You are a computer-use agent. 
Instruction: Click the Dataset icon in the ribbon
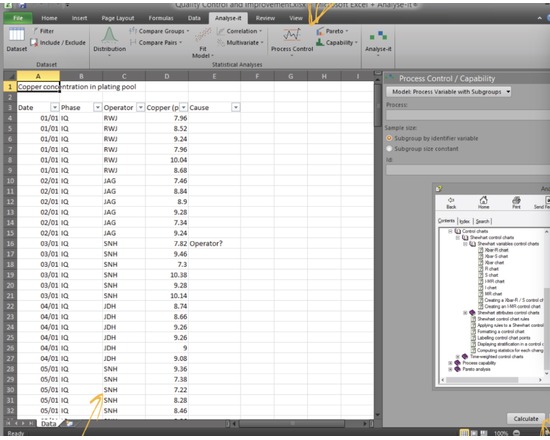(16, 40)
